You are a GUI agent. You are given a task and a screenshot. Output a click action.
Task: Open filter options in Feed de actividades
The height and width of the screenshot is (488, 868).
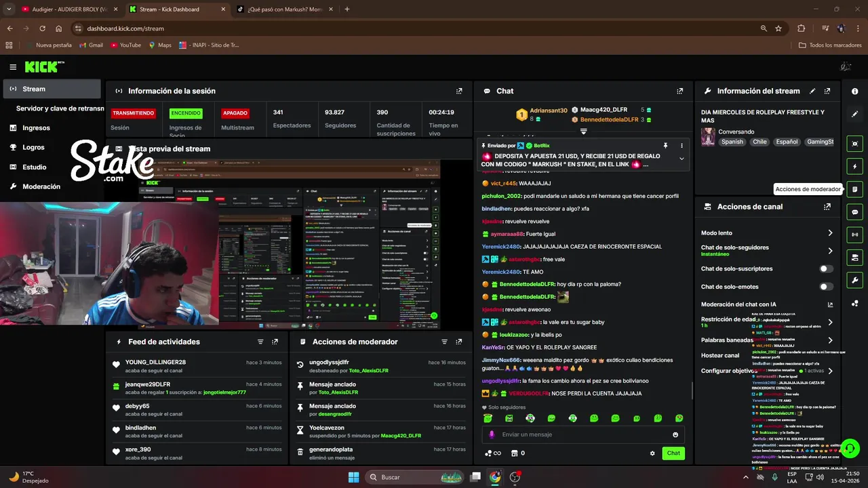pos(260,342)
